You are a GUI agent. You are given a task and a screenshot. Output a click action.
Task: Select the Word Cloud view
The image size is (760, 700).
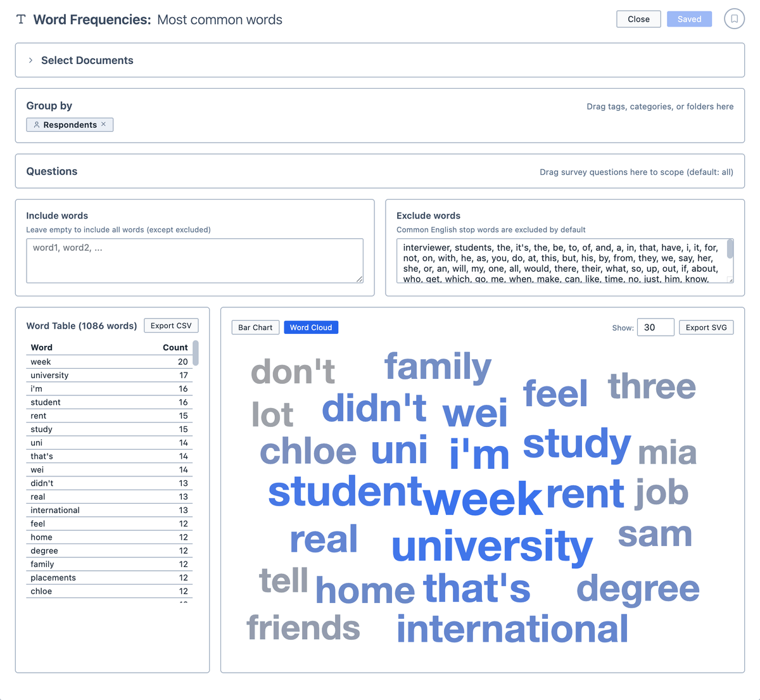click(x=311, y=328)
